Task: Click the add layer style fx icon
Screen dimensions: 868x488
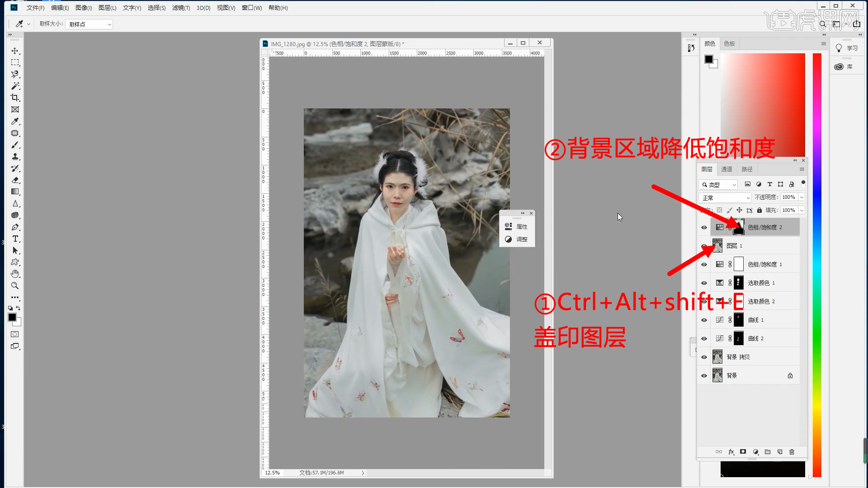Action: point(731,452)
